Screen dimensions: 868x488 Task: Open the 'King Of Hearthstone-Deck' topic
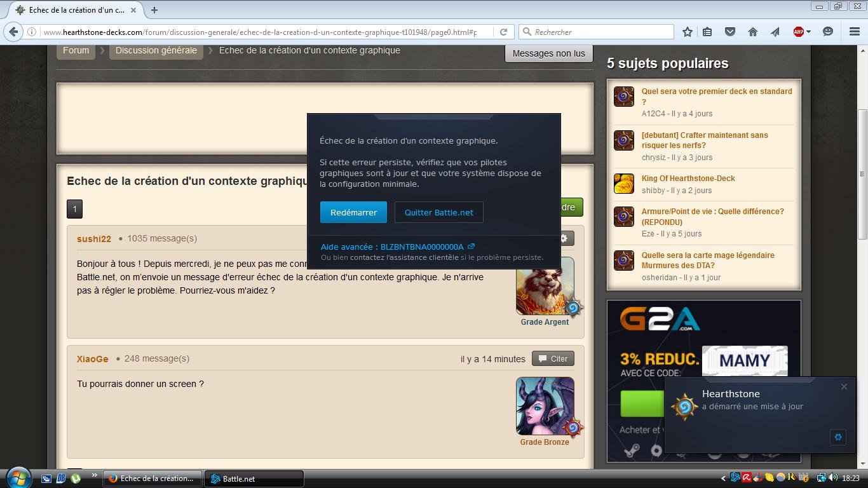[688, 179]
